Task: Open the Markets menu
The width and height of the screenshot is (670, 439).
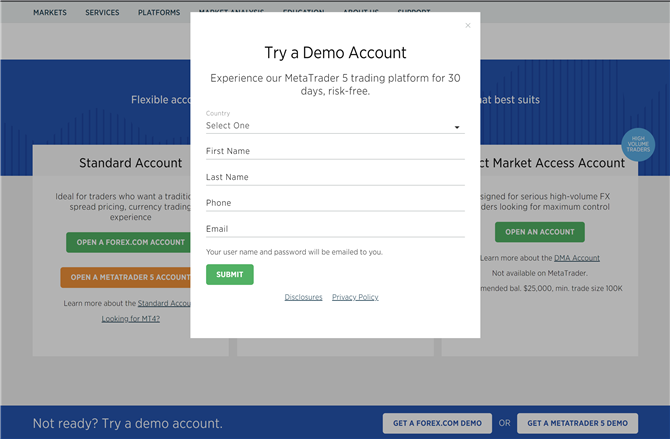Action: pyautogui.click(x=50, y=12)
